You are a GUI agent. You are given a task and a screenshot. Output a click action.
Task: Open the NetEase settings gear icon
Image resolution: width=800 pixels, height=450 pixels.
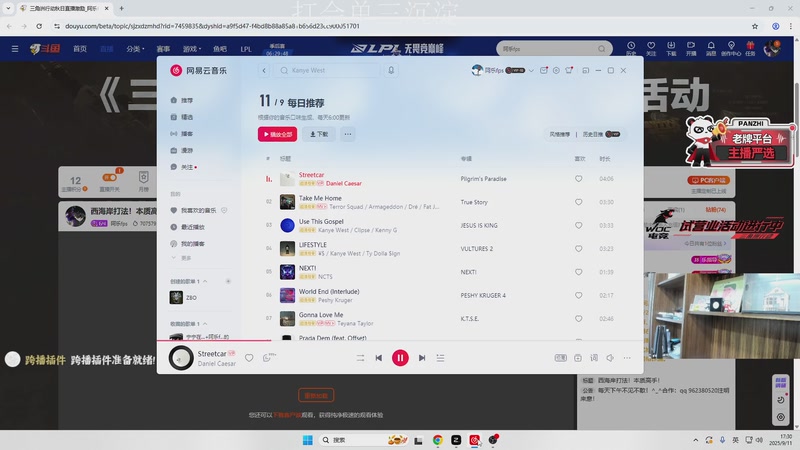click(x=556, y=70)
